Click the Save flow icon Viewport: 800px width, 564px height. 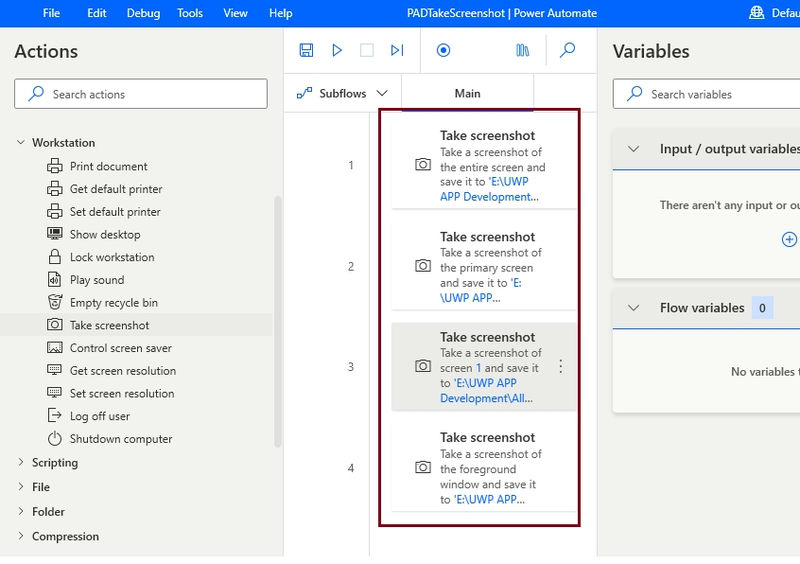tap(307, 50)
